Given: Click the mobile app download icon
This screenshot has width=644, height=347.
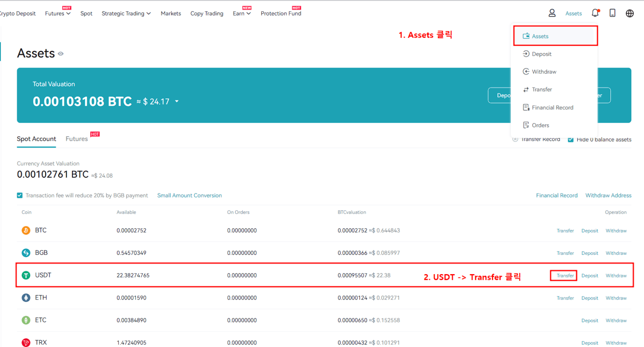Looking at the screenshot, I should pyautogui.click(x=612, y=13).
